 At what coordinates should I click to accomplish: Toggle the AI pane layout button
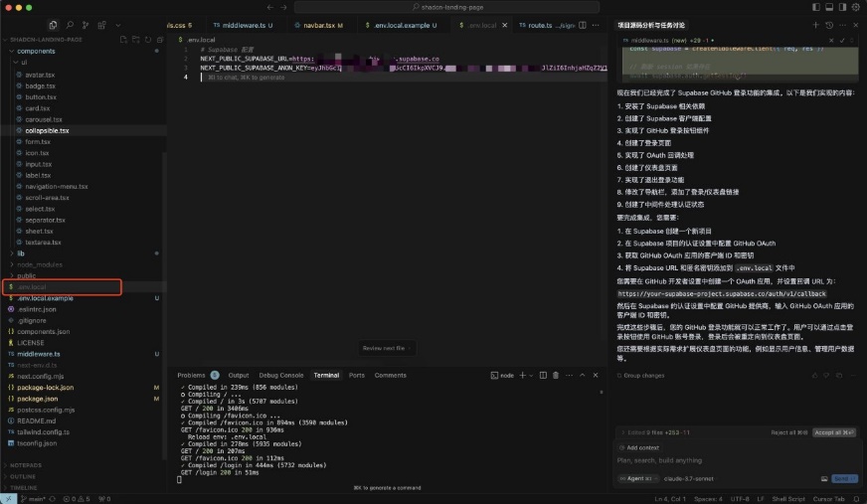pos(841,7)
